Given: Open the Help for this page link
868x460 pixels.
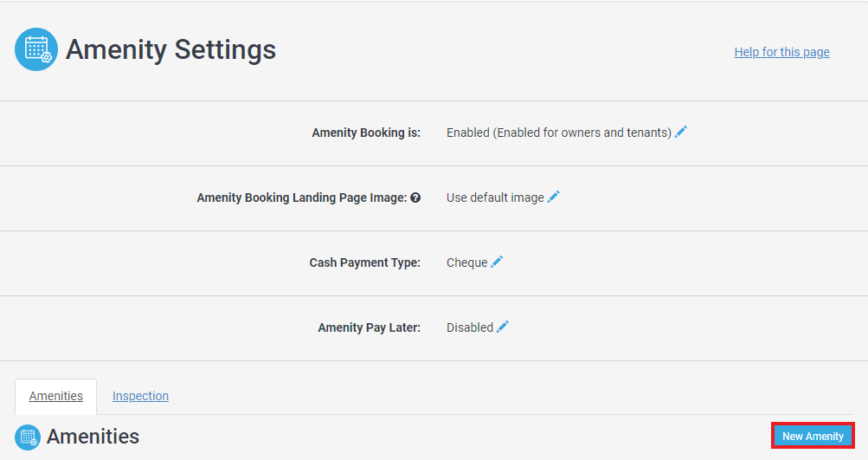Looking at the screenshot, I should point(781,52).
